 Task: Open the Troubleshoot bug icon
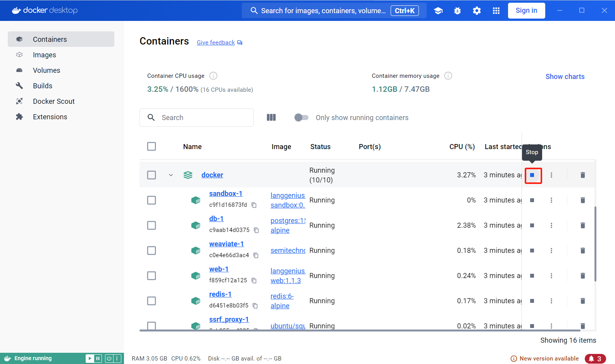coord(458,11)
